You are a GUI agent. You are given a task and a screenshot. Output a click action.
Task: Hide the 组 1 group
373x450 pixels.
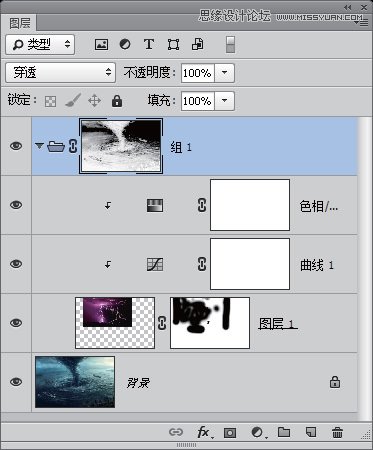[16, 146]
